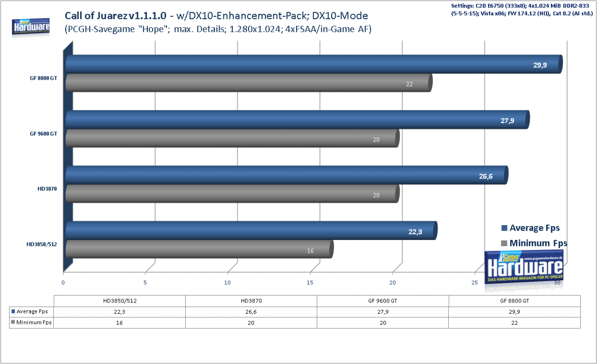The image size is (597, 364).
Task: Click the "15" tick on the x-axis
Action: click(x=310, y=283)
